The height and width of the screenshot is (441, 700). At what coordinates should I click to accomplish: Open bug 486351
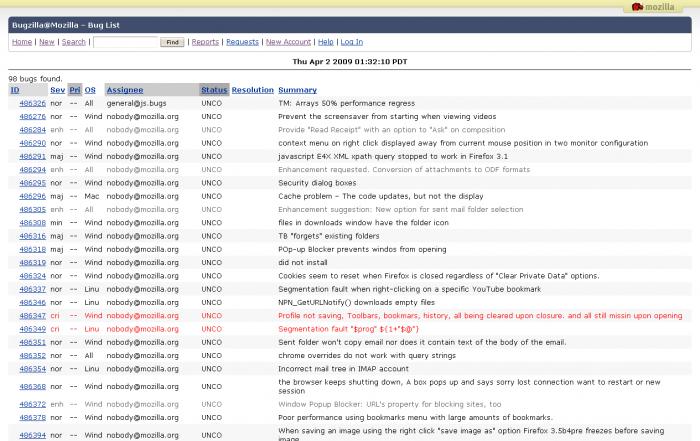pyautogui.click(x=33, y=342)
